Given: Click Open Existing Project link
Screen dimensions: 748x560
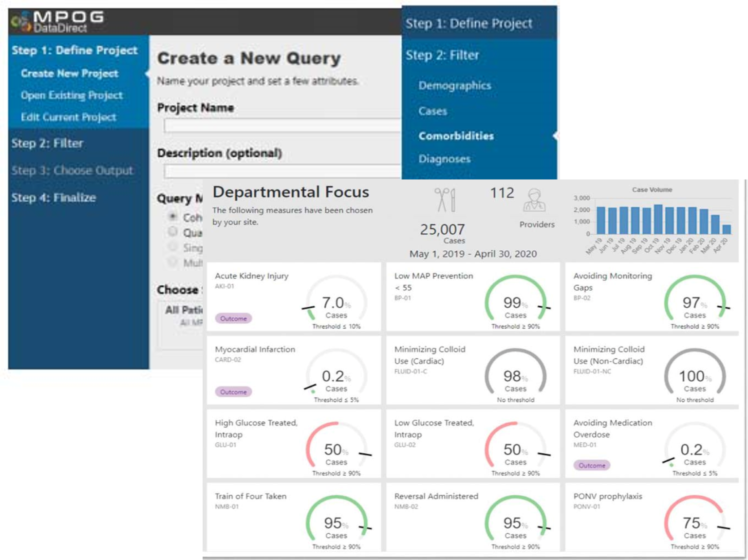Looking at the screenshot, I should [72, 95].
